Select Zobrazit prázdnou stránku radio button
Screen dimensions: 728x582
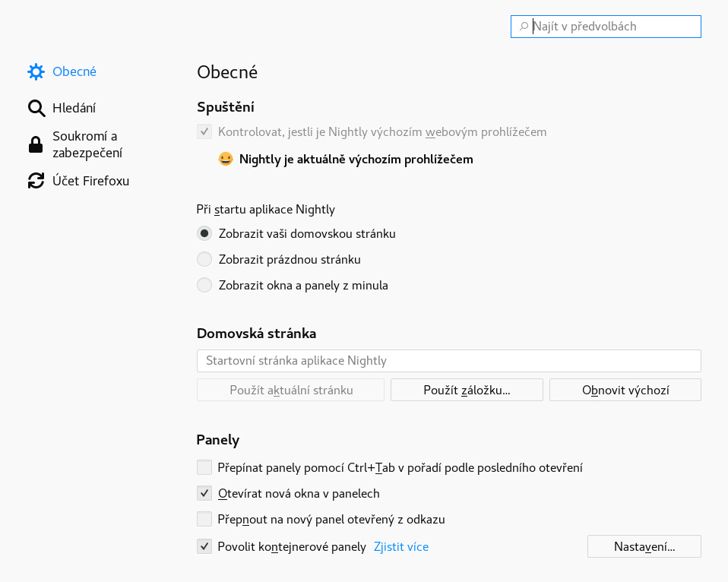[x=204, y=260]
